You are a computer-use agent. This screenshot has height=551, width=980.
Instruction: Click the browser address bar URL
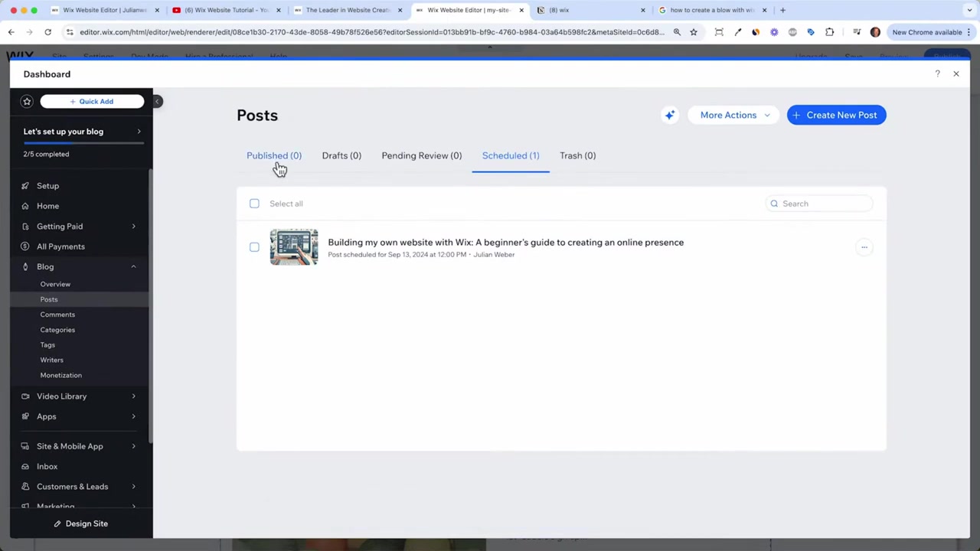[x=371, y=32]
